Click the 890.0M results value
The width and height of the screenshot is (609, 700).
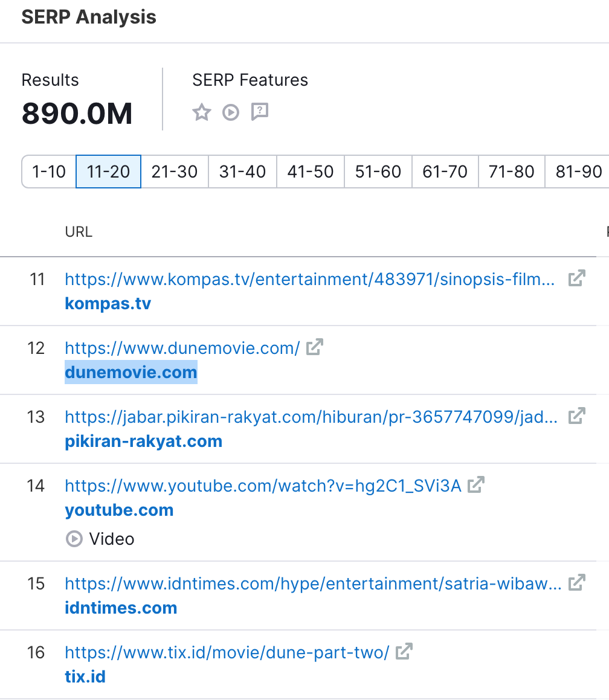click(x=77, y=114)
